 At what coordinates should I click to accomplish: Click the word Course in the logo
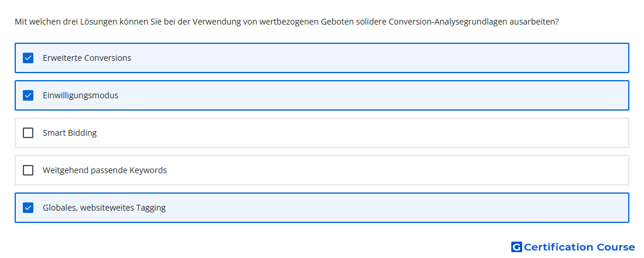click(x=616, y=247)
